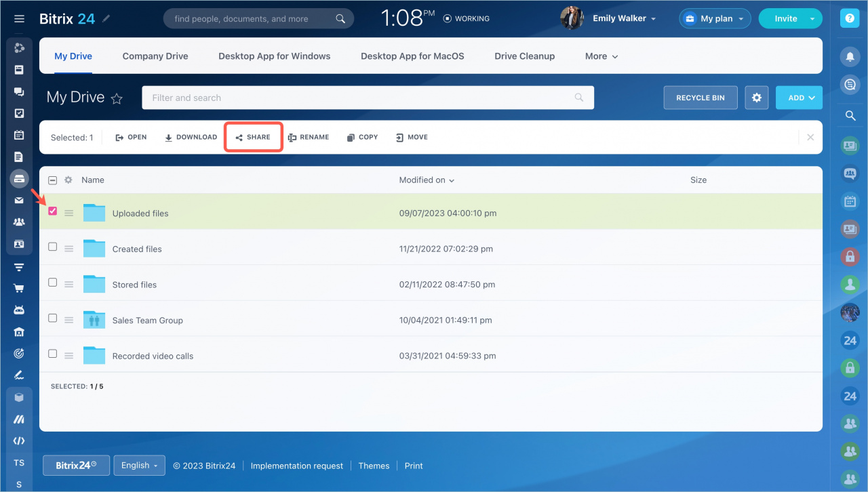
Task: Close the selection action toolbar
Action: 810,137
